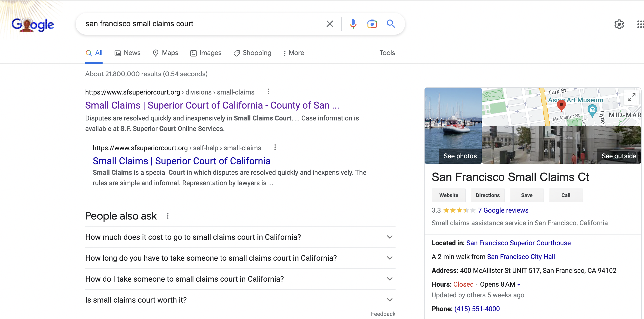Click the Call button

tap(565, 195)
